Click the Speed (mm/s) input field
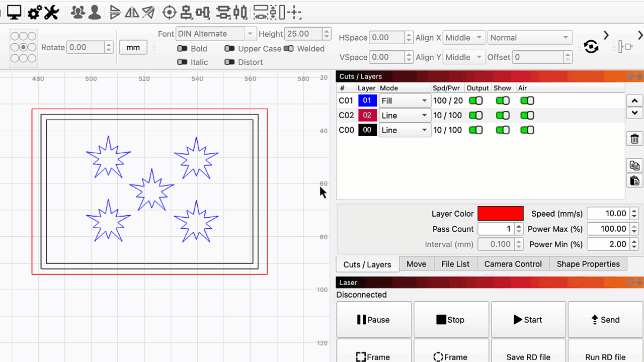Screen dimensions: 644x362 pos(608,214)
